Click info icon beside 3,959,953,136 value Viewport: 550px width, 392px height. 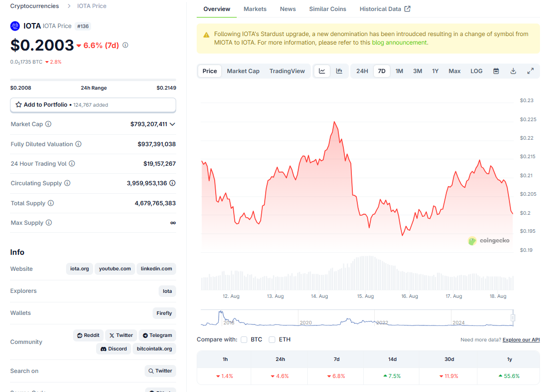172,183
